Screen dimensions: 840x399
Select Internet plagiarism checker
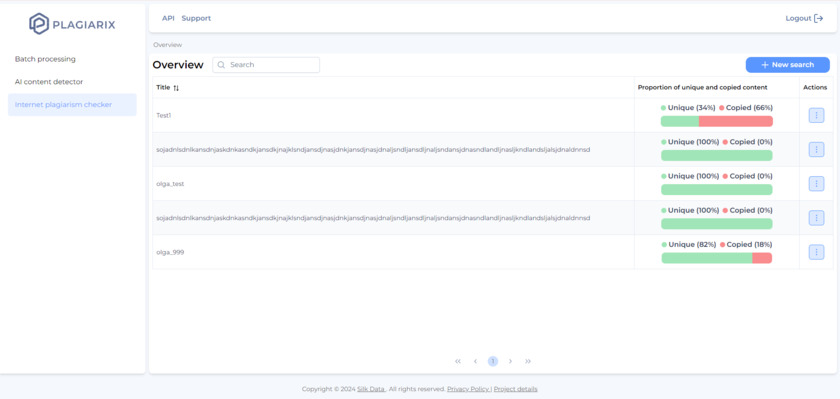72,105
